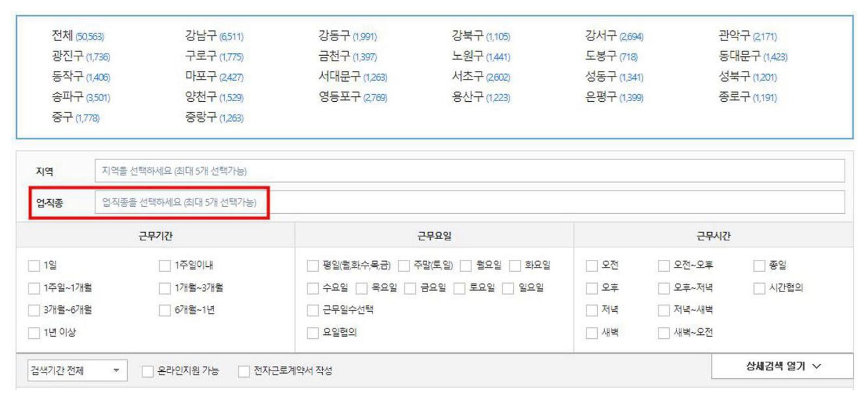Screen dimensions: 868x401
Task: Click the 양천구 district link
Action: point(214,97)
